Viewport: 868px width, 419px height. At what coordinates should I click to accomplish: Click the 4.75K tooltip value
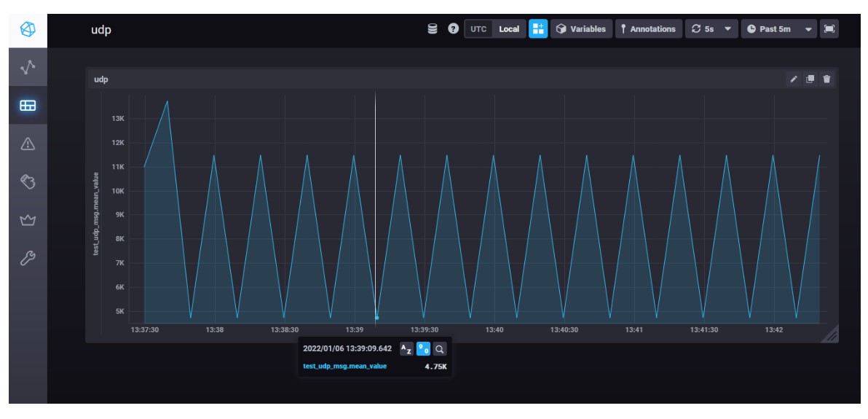coord(435,367)
